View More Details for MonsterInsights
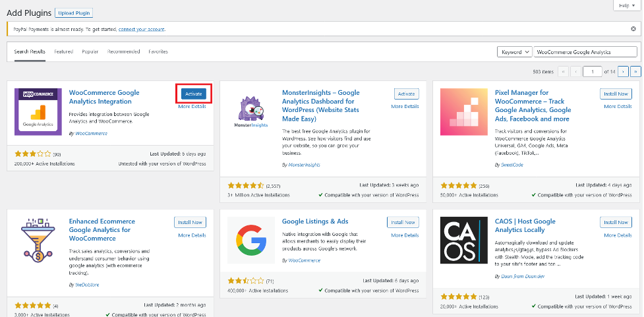 [405, 106]
